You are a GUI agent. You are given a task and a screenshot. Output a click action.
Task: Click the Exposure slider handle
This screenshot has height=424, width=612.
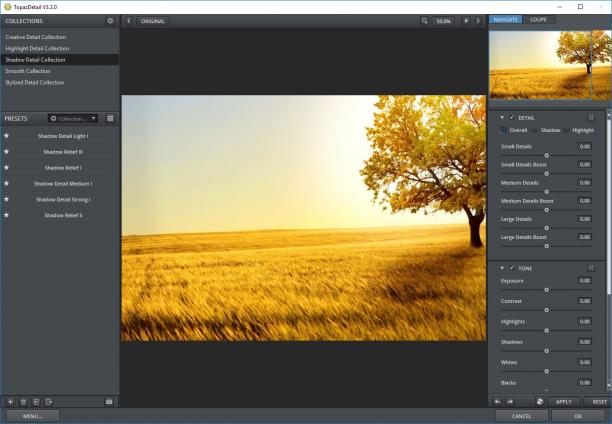click(x=546, y=290)
